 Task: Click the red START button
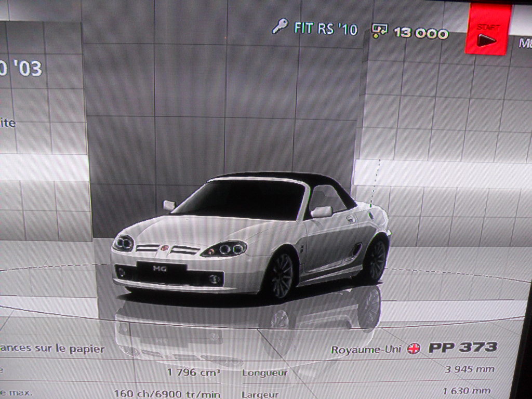(488, 29)
